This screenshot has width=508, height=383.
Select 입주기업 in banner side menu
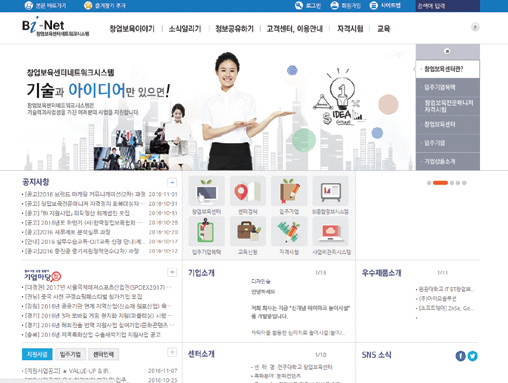click(x=448, y=143)
